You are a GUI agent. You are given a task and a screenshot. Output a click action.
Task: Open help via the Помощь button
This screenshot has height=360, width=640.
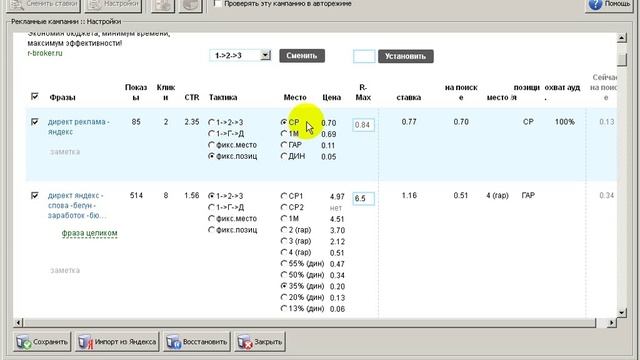610,5
